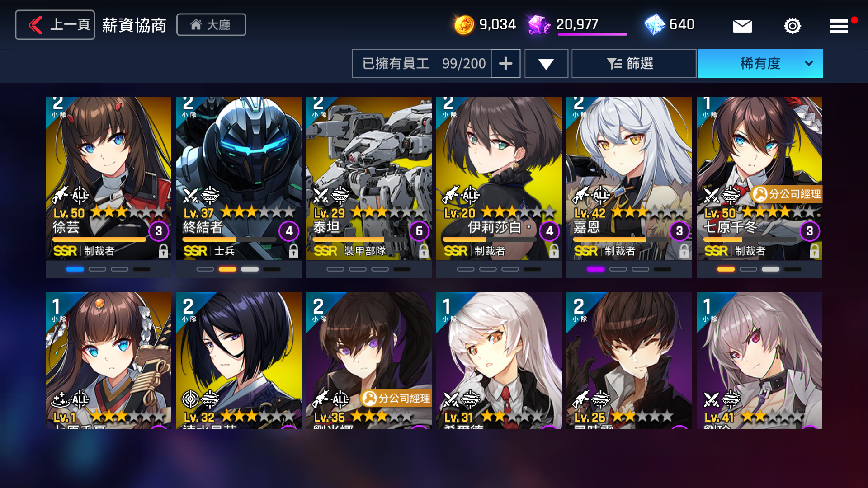This screenshot has width=868, height=488.
Task: Select the Lv.41 employee card in second row
Action: (x=759, y=360)
